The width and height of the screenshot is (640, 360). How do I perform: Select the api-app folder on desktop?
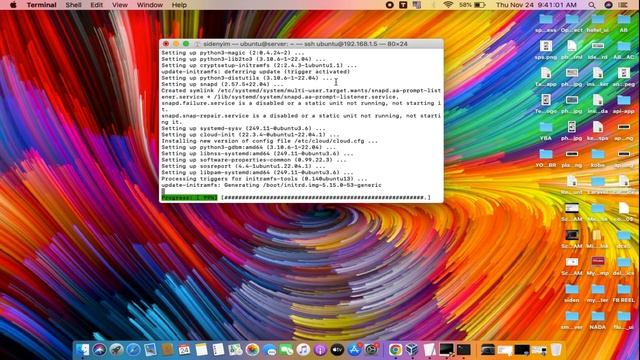point(623,104)
